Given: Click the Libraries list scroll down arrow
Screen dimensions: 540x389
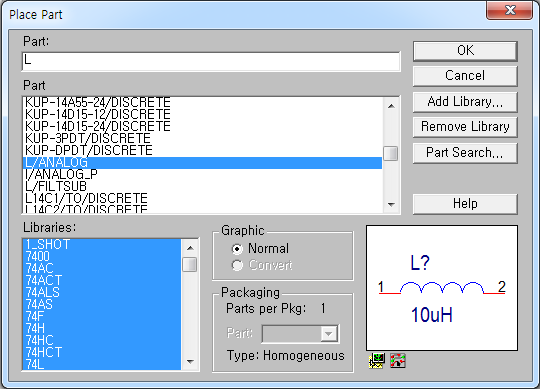Looking at the screenshot, I should (190, 361).
